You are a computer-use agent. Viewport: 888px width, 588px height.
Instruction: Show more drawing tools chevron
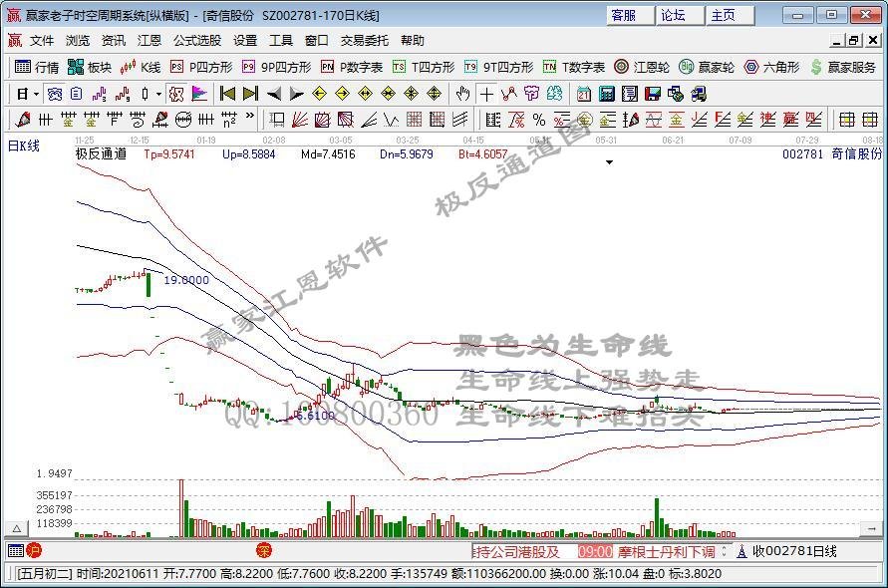click(250, 118)
